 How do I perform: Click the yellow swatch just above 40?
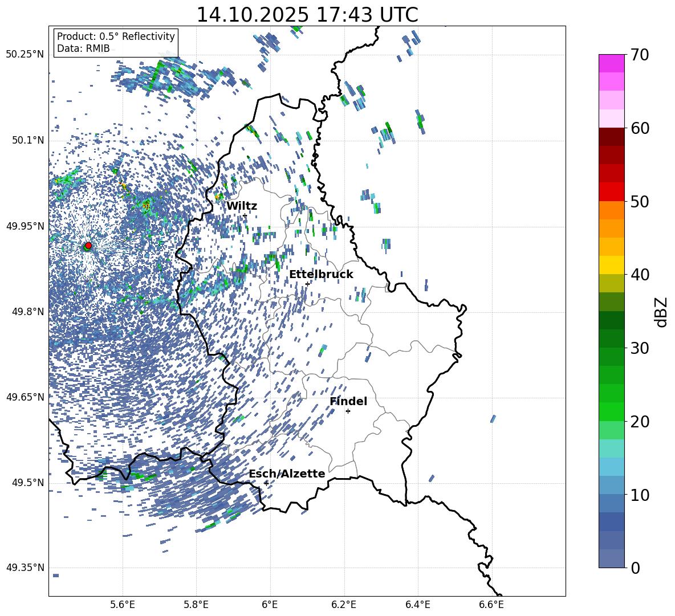[611, 265]
